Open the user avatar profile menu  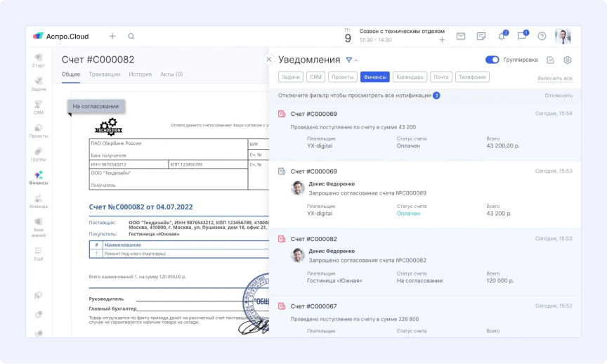tap(563, 37)
